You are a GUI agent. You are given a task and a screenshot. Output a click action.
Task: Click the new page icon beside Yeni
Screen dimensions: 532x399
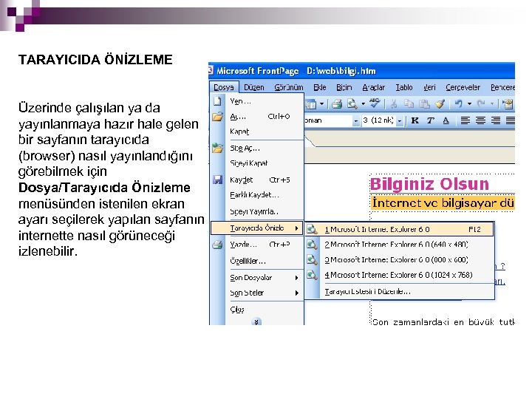click(217, 101)
